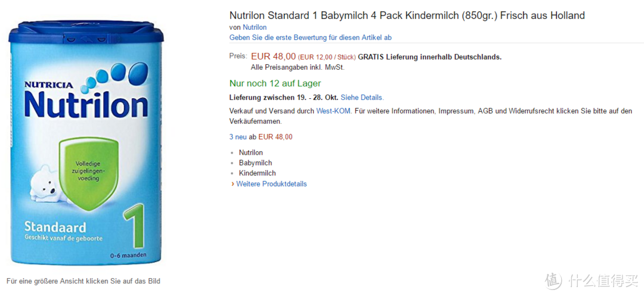Expand 'Weitere Produktdetails'
The image size is (644, 296).
[271, 183]
